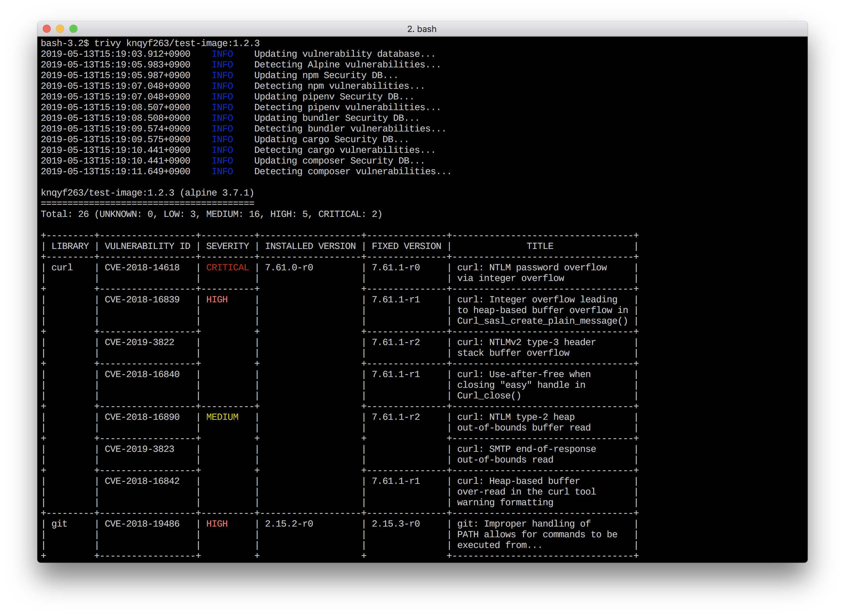Click the '2. bash' window title
This screenshot has height=616, width=845.
click(x=421, y=29)
